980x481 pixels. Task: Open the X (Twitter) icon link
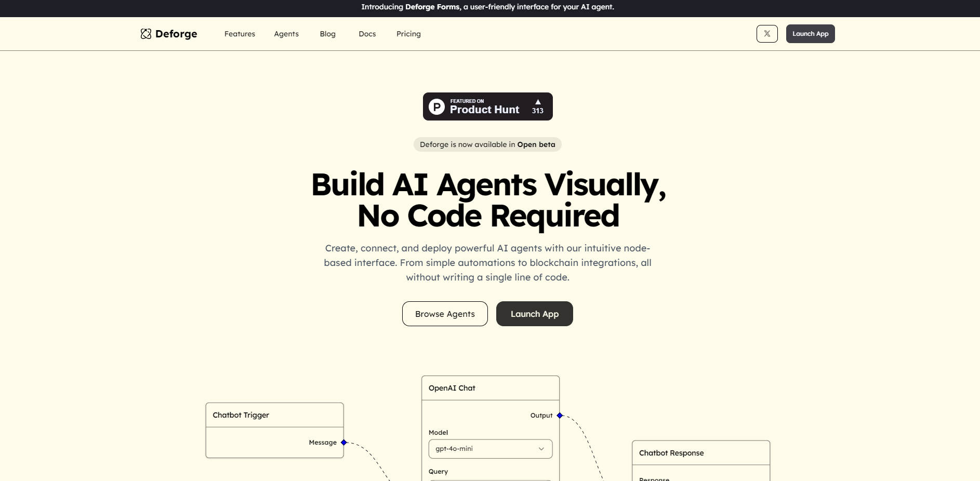pyautogui.click(x=767, y=34)
